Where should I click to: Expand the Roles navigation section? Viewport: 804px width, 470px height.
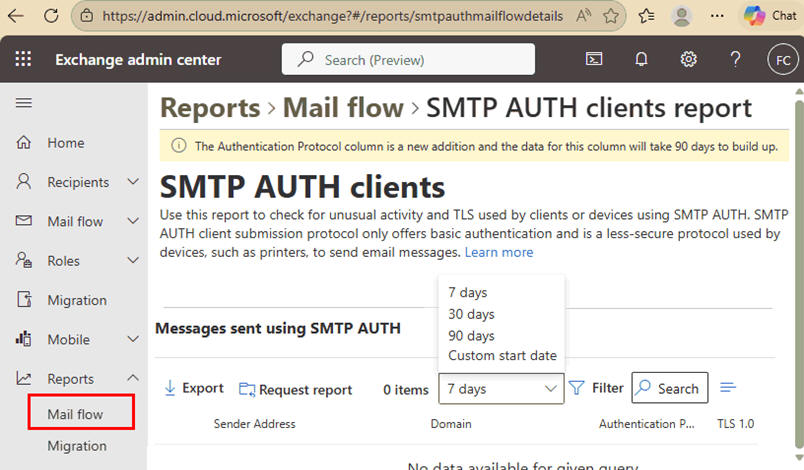(x=132, y=261)
